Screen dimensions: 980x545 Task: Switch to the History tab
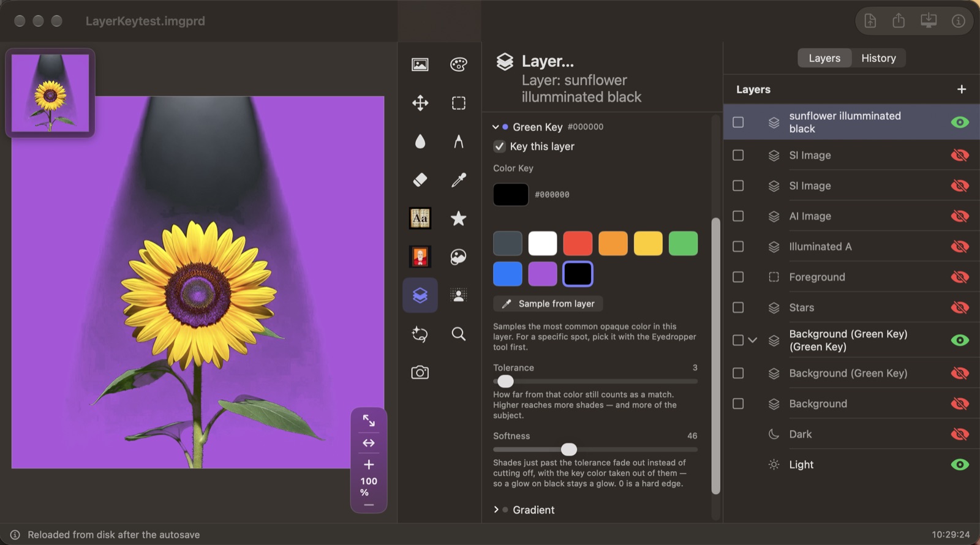coord(878,58)
